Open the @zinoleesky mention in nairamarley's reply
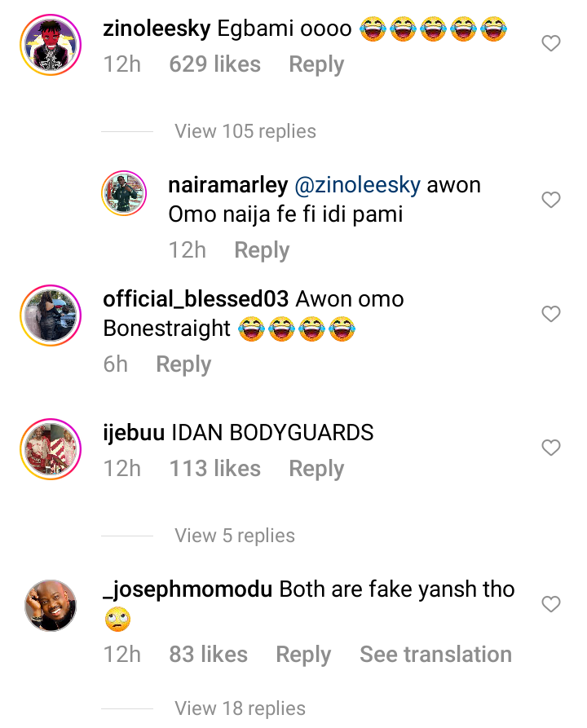This screenshot has width=587, height=728. point(357,185)
